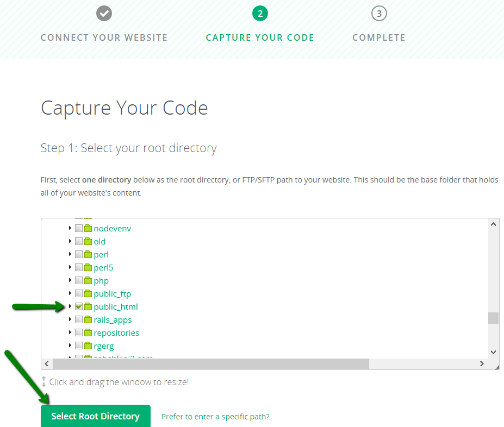Click the perl5 folder icon
Viewport: 504px width, 427px height.
(88, 267)
